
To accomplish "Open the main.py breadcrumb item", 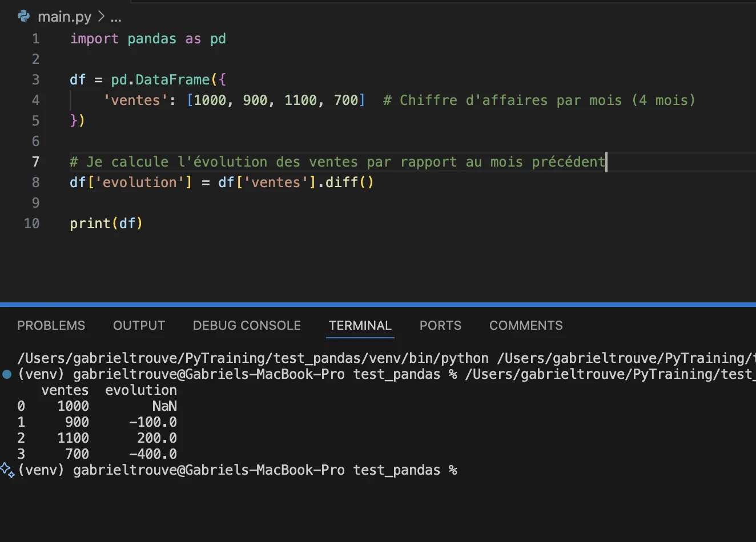I will click(x=64, y=17).
